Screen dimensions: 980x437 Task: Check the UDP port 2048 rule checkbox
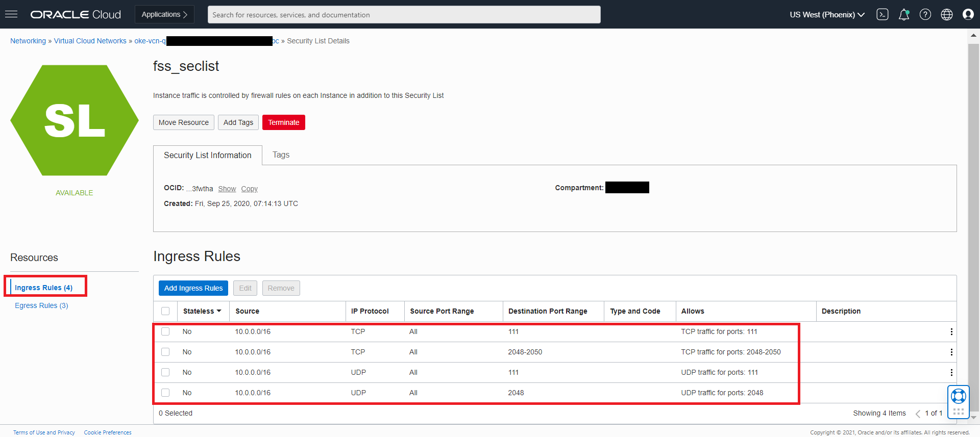point(165,393)
